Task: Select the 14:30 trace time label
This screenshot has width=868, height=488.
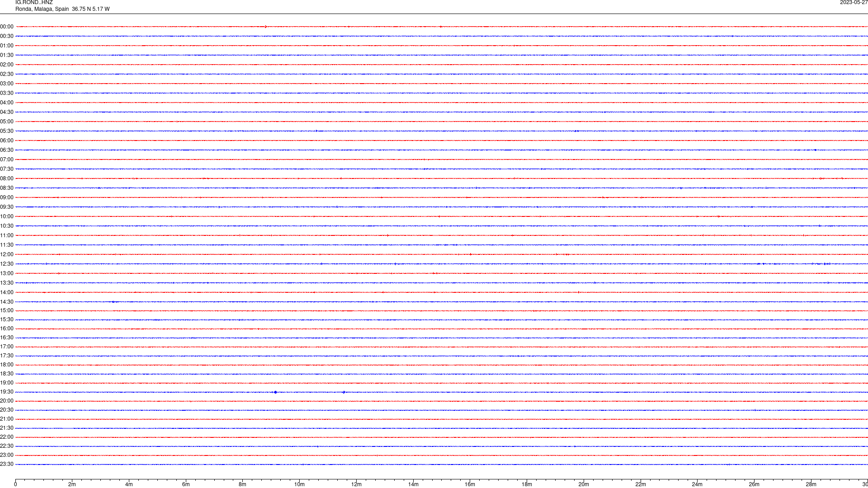Action: [7, 302]
